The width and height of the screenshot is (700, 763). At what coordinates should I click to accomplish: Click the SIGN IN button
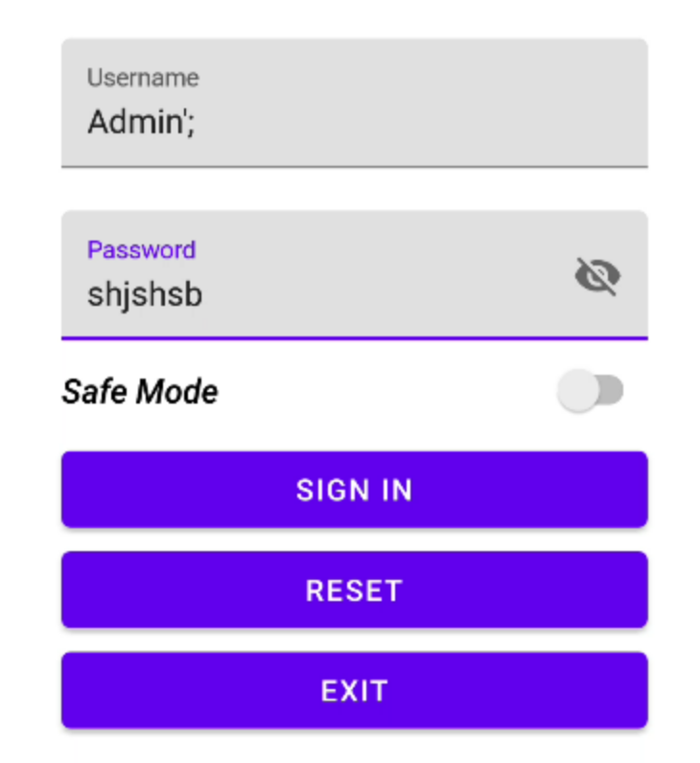coord(355,490)
